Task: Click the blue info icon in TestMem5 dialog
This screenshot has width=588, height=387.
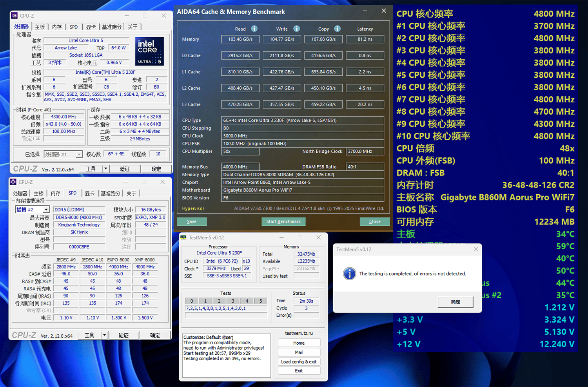Action: [349, 274]
